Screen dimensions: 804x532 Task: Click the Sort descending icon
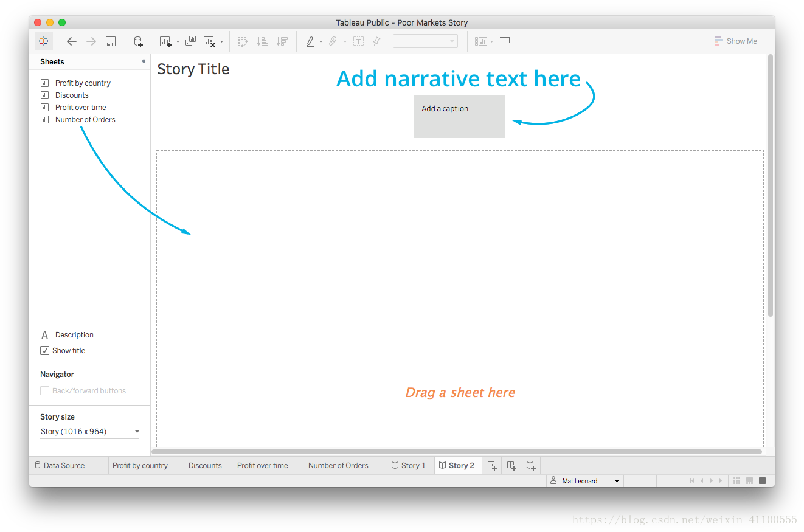point(282,41)
